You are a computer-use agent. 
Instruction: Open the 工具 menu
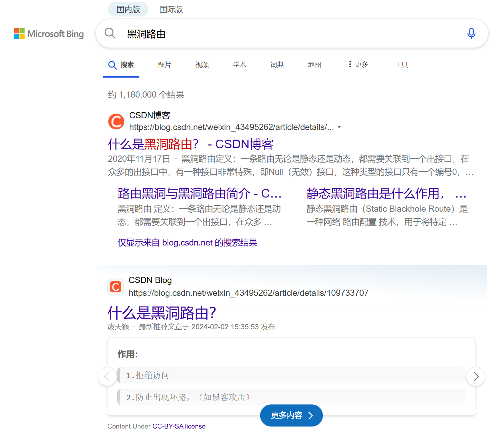pos(401,64)
